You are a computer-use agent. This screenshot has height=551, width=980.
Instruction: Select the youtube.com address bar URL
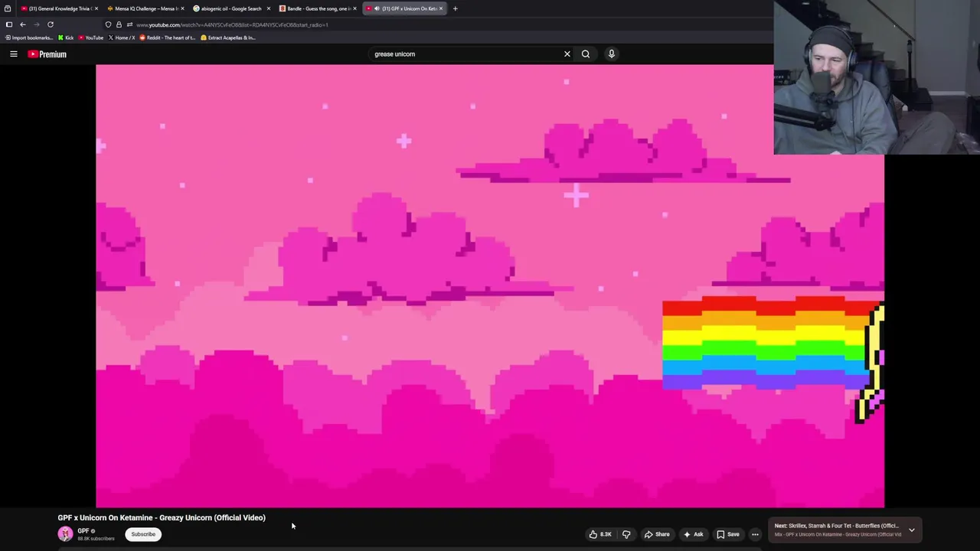click(x=232, y=24)
